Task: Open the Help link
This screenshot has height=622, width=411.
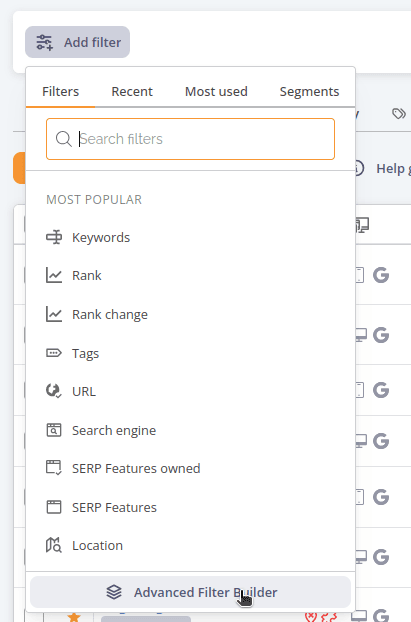Action: tap(393, 169)
